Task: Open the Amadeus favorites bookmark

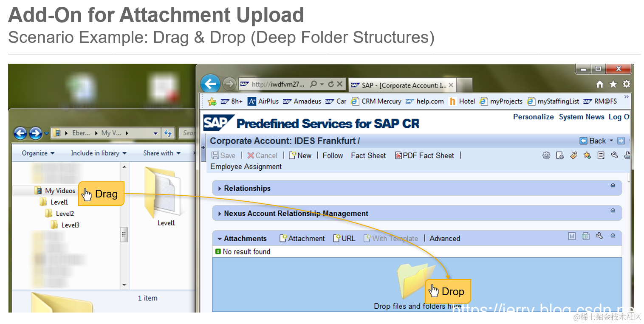Action: coord(302,101)
